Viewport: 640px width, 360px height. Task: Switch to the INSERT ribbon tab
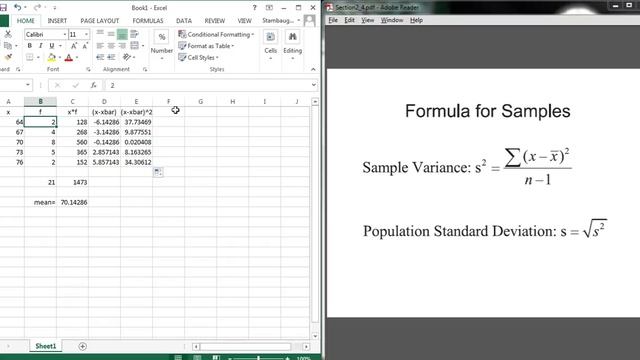pos(57,20)
